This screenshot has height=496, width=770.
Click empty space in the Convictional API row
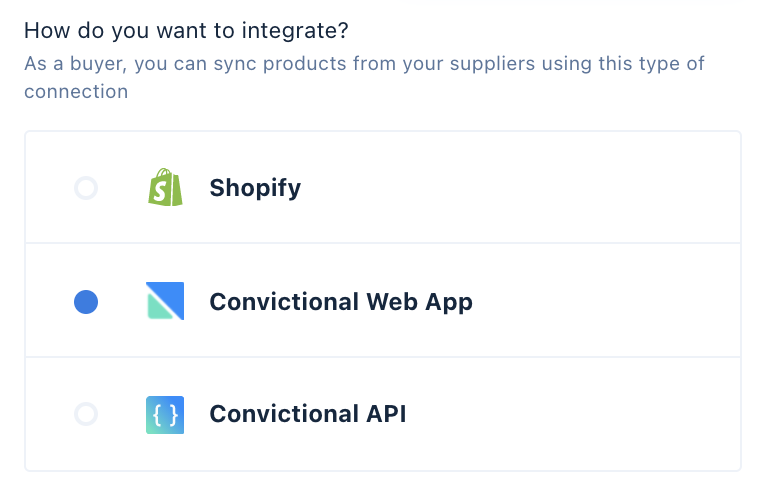coord(570,414)
